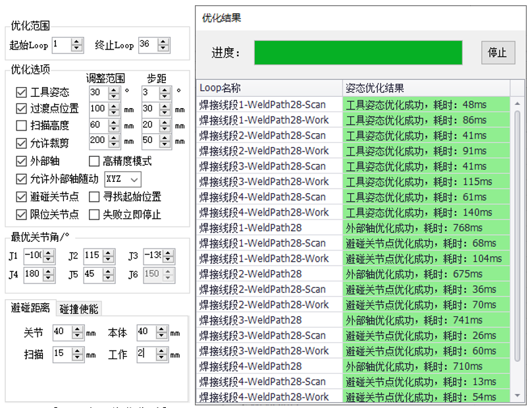
Task: Click the 停止 button
Action: coord(497,53)
